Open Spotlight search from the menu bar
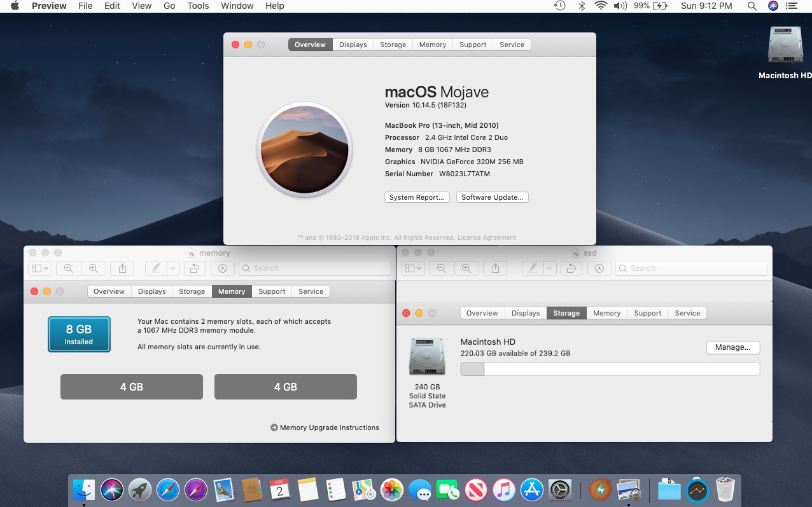 [x=752, y=6]
